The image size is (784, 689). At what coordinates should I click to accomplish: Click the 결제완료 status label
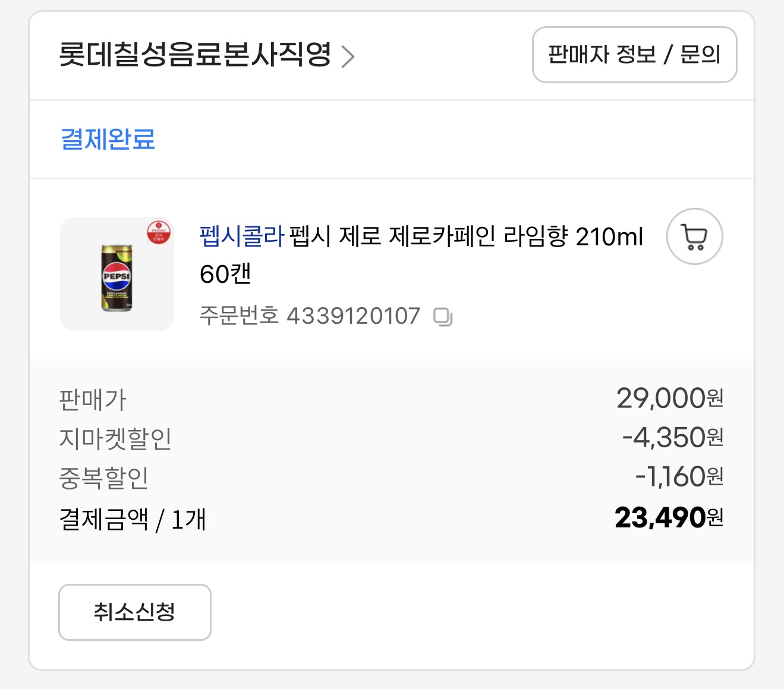pyautogui.click(x=108, y=140)
